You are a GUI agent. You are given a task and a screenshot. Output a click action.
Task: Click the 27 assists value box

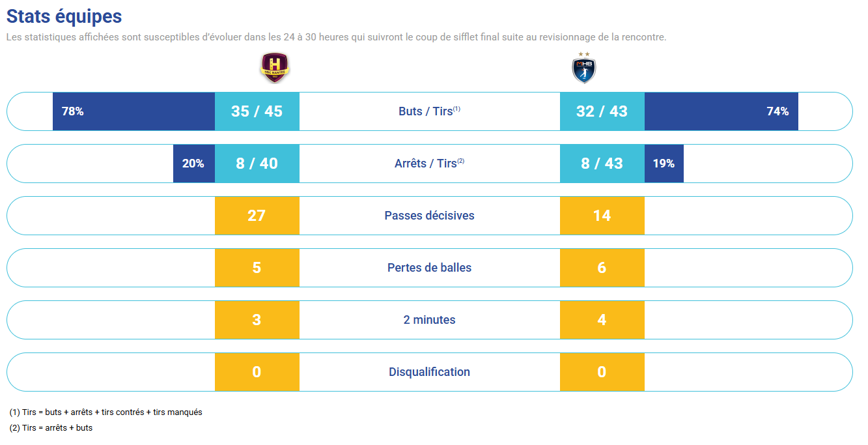[257, 216]
